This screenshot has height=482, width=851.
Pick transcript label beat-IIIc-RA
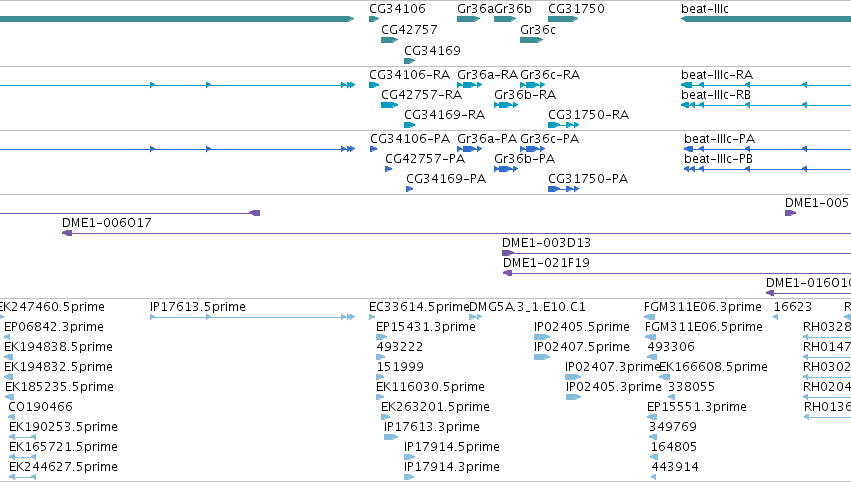[717, 74]
